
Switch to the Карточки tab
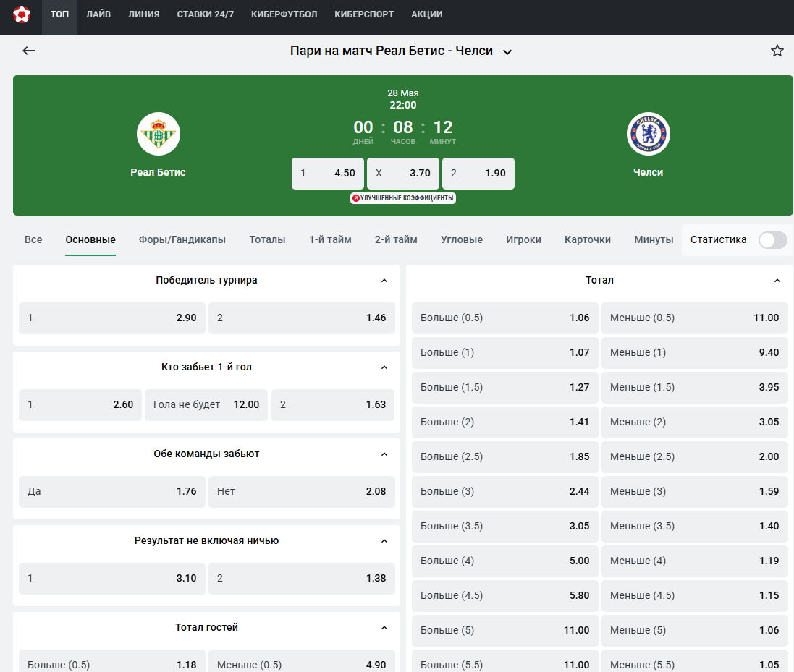pyautogui.click(x=588, y=240)
